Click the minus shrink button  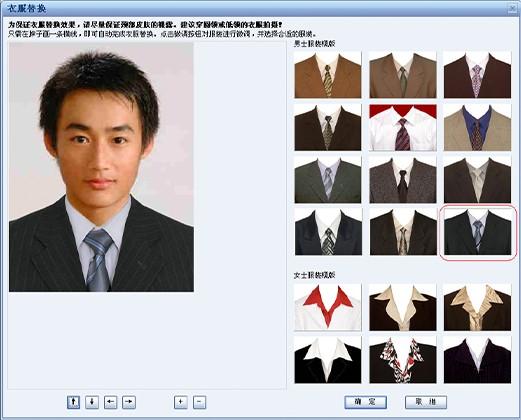click(x=199, y=402)
